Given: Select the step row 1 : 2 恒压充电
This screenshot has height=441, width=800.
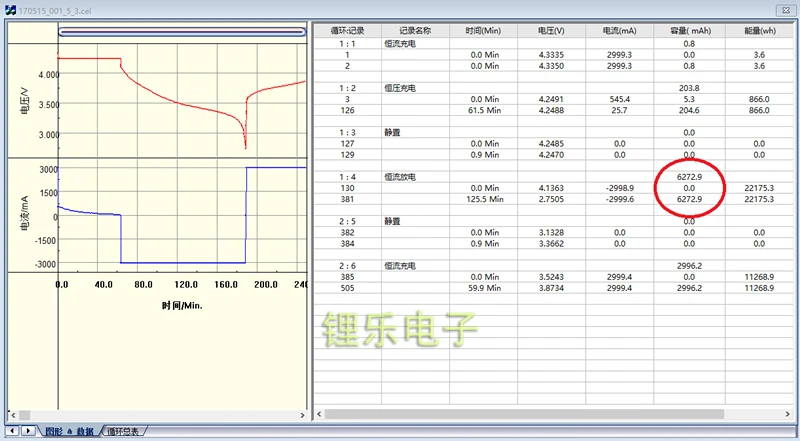Looking at the screenshot, I should pos(554,88).
